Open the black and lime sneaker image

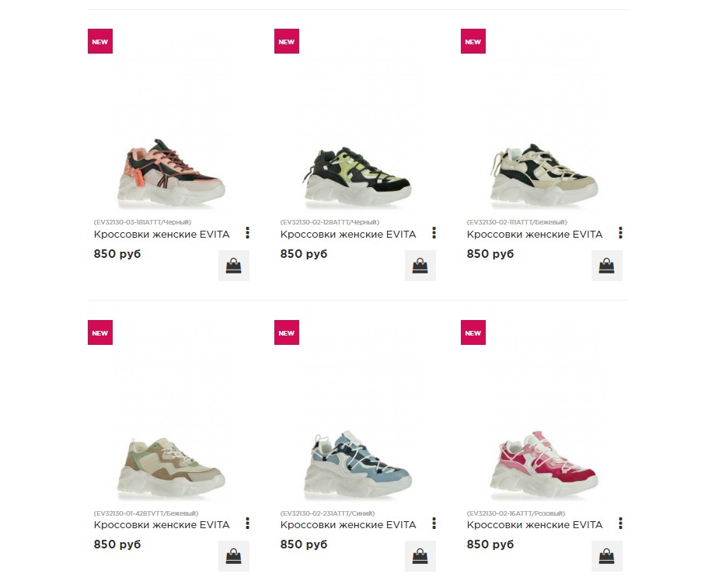click(357, 177)
